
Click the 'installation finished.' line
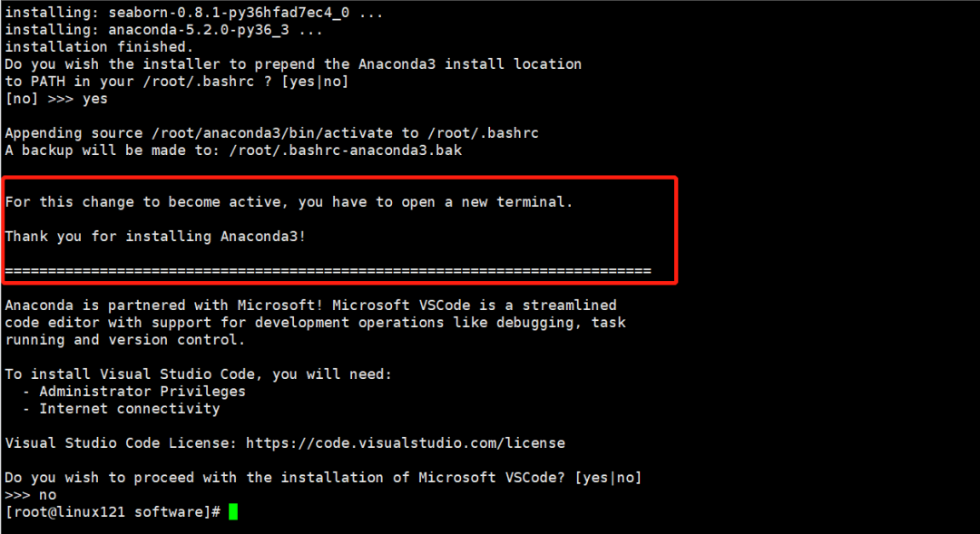click(x=99, y=47)
